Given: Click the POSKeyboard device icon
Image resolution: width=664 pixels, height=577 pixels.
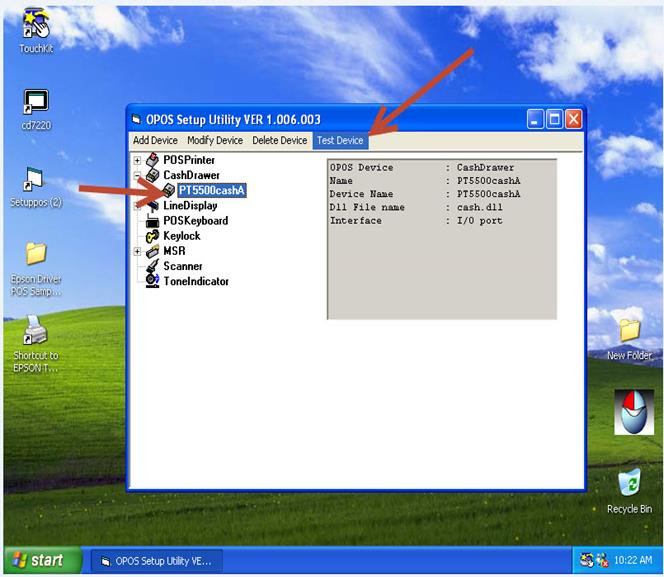Looking at the screenshot, I should (x=152, y=221).
